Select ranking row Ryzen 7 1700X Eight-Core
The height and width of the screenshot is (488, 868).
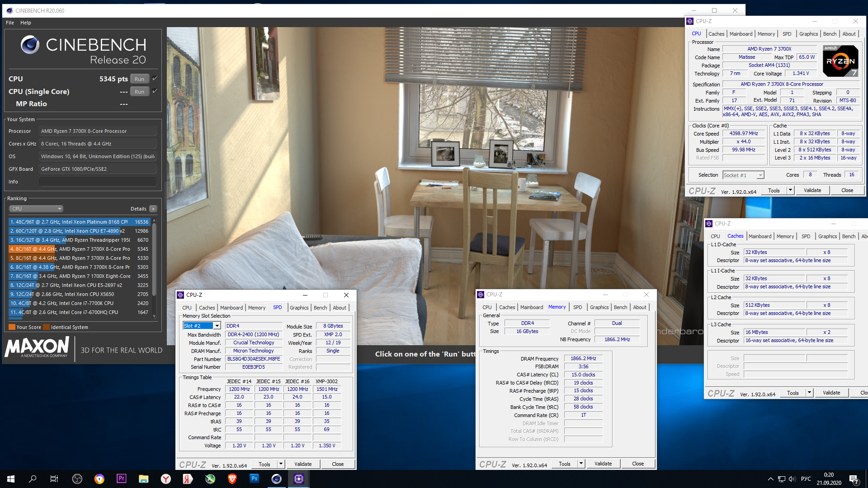click(80, 276)
